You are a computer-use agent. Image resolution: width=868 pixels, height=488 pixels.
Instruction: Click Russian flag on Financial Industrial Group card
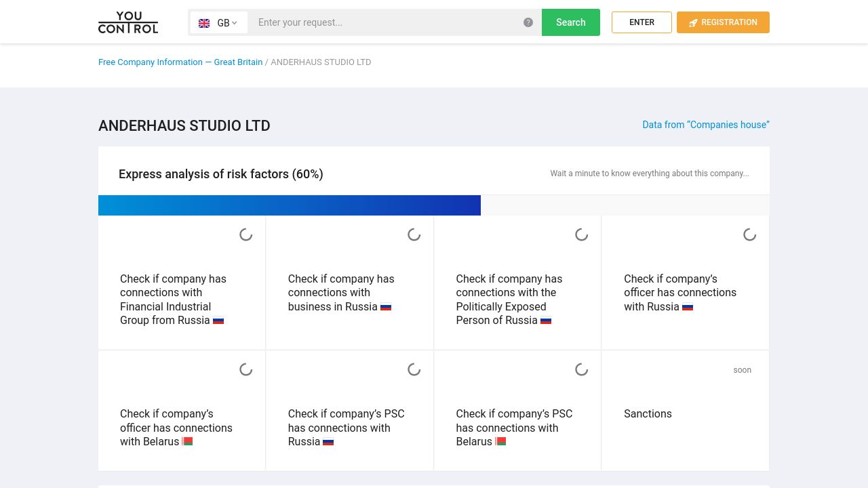coord(218,321)
